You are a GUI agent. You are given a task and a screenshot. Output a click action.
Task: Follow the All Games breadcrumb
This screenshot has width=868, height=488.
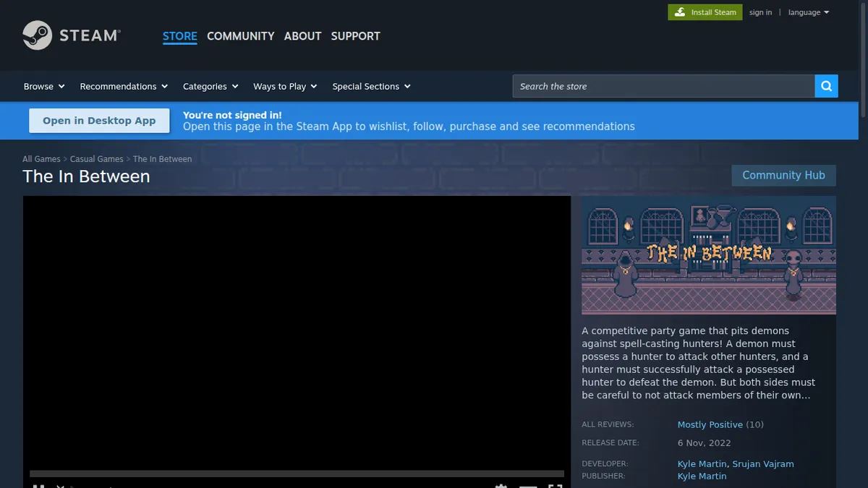tap(41, 159)
